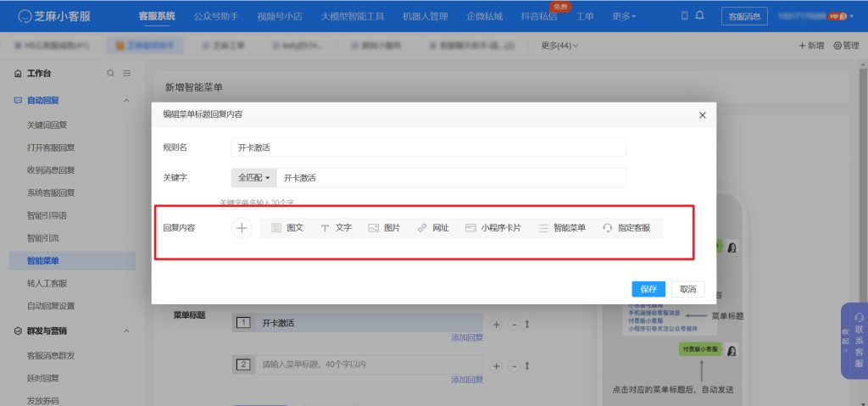This screenshot has width=868, height=406.
Task: Select 智能菜单 in the sidebar
Action: 72,260
